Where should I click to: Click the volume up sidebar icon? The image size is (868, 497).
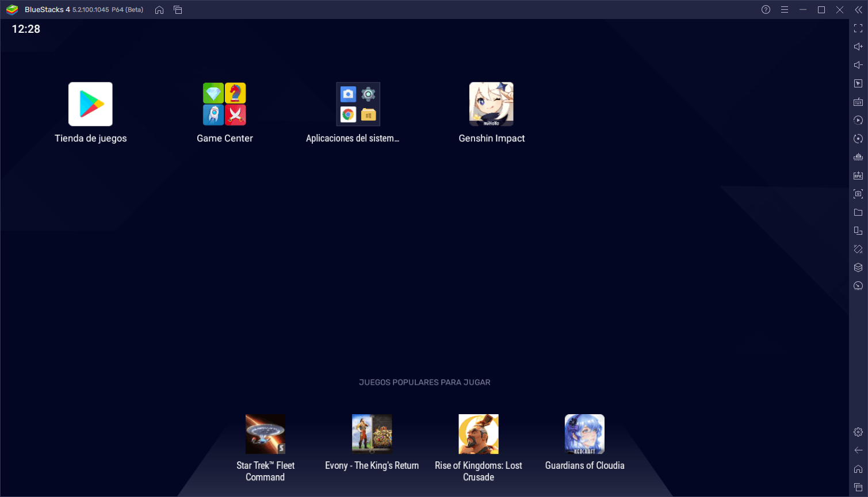[858, 47]
